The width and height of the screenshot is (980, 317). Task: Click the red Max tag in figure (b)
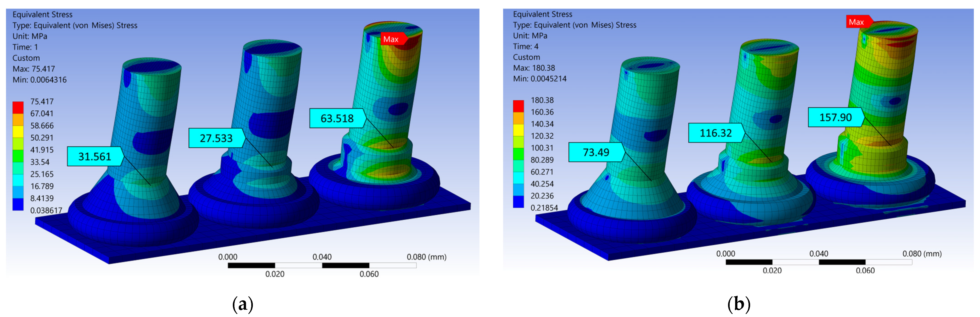pos(857,22)
